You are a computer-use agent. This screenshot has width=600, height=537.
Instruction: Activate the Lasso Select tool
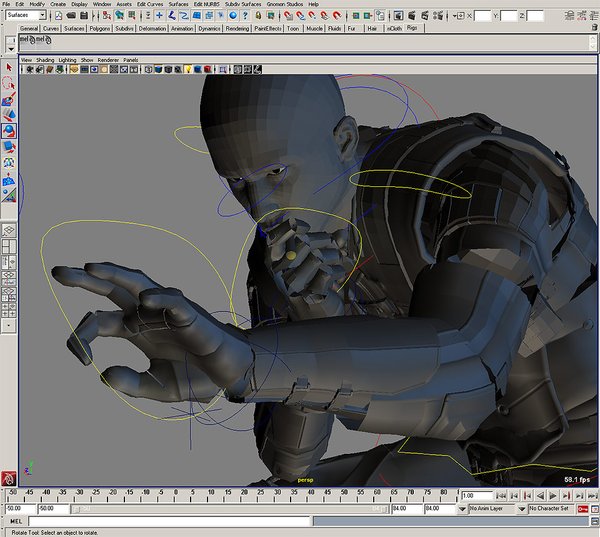(9, 84)
